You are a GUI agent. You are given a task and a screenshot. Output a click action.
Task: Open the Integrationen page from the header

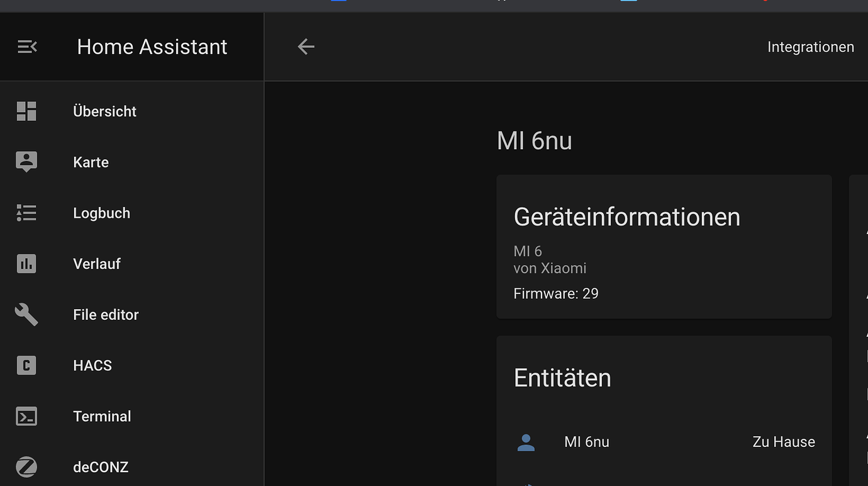(810, 47)
